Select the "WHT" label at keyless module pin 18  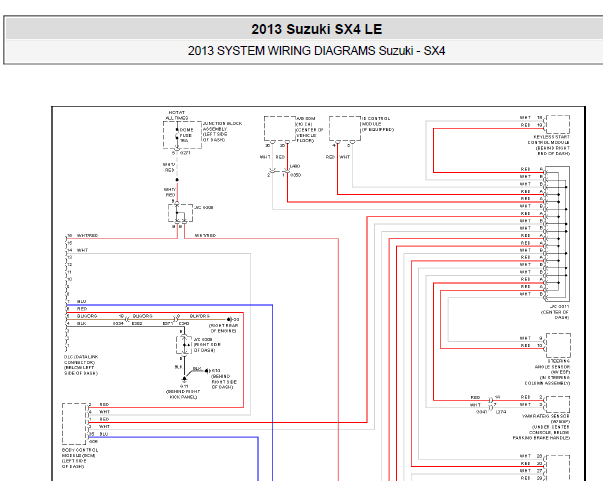pos(525,118)
